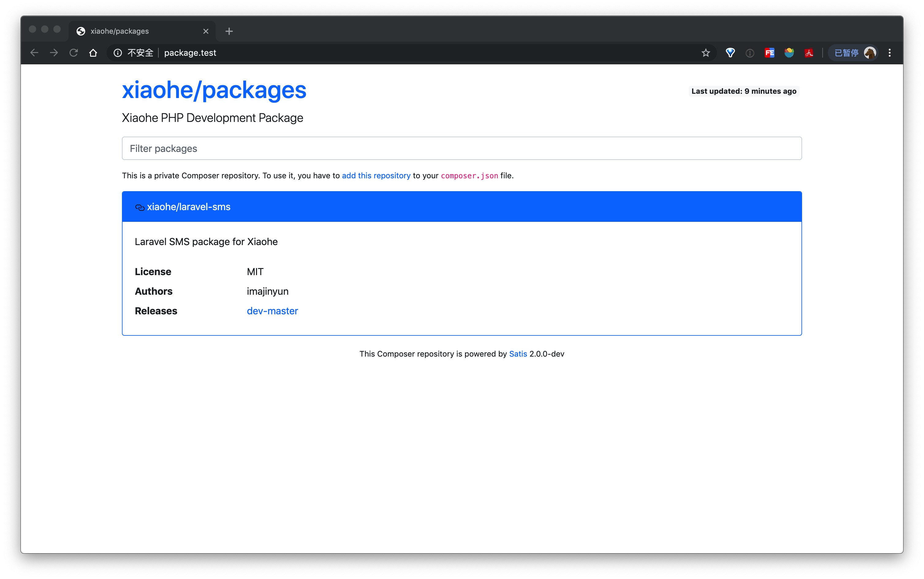Follow the add this repository link
The height and width of the screenshot is (579, 924).
376,176
